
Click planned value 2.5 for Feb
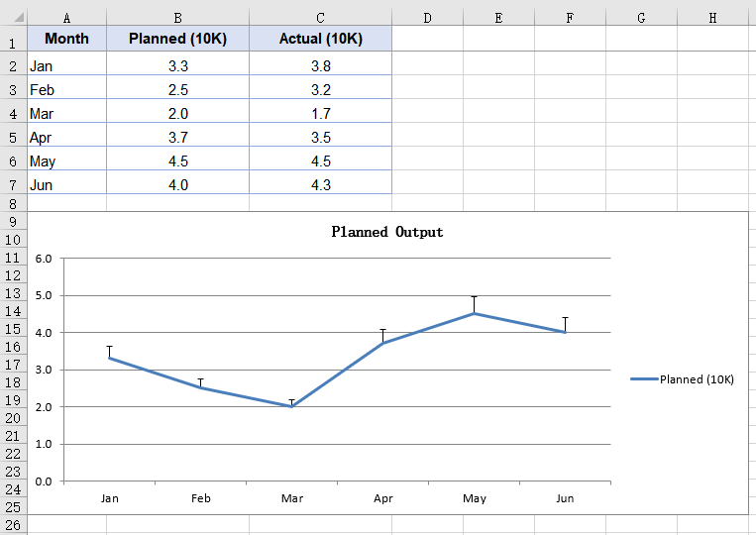tap(178, 88)
